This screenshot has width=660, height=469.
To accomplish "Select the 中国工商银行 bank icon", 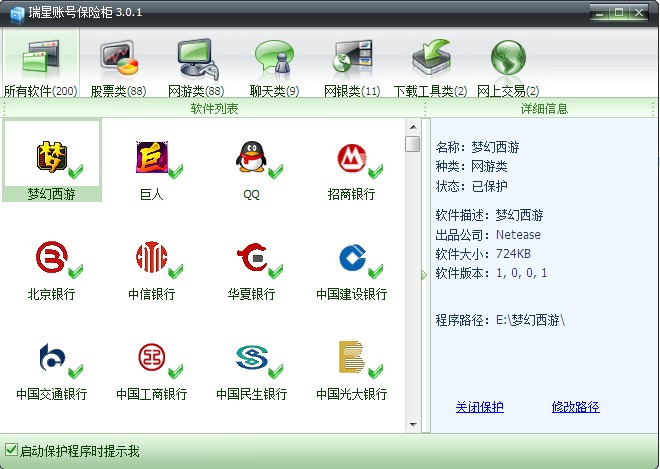I will point(152,357).
